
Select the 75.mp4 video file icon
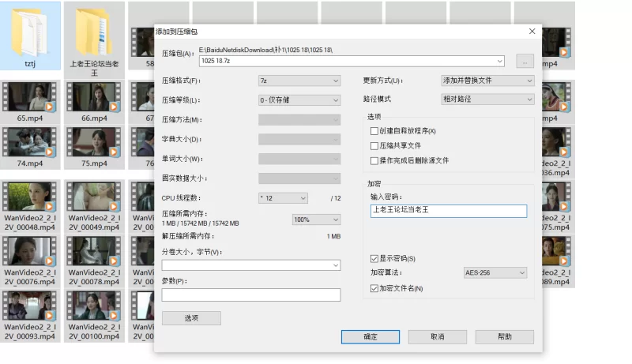(x=94, y=142)
